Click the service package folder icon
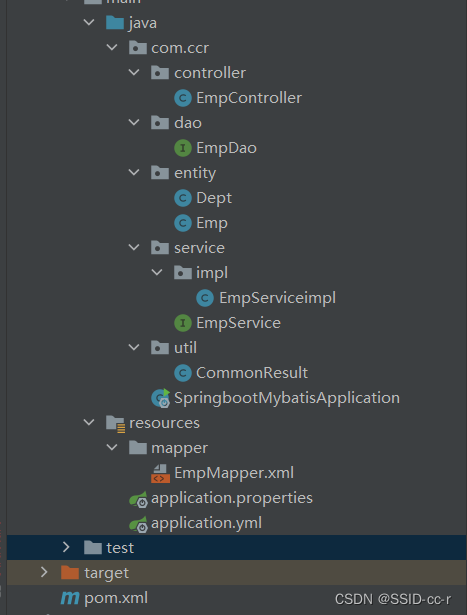The height and width of the screenshot is (615, 467). pyautogui.click(x=160, y=248)
